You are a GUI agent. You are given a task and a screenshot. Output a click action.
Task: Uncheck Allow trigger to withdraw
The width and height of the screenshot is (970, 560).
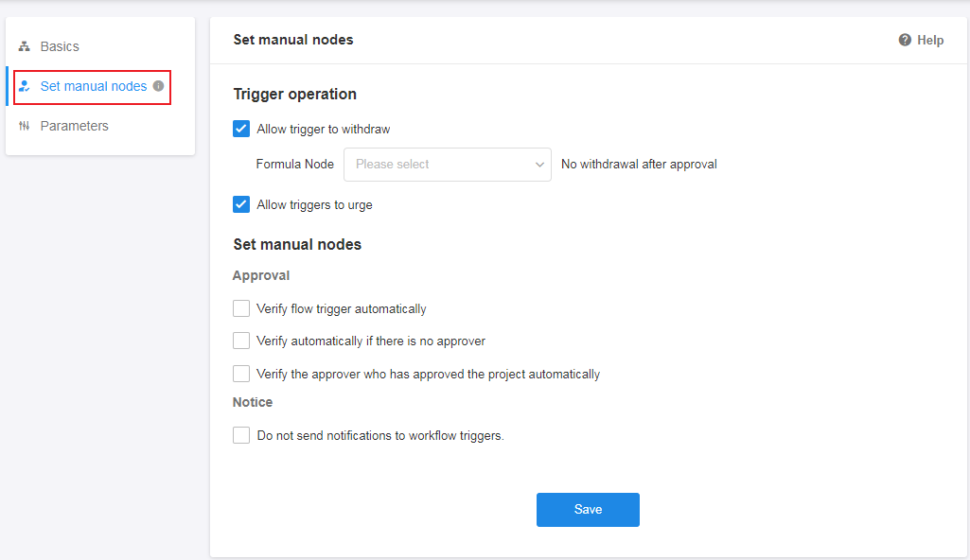pyautogui.click(x=241, y=129)
